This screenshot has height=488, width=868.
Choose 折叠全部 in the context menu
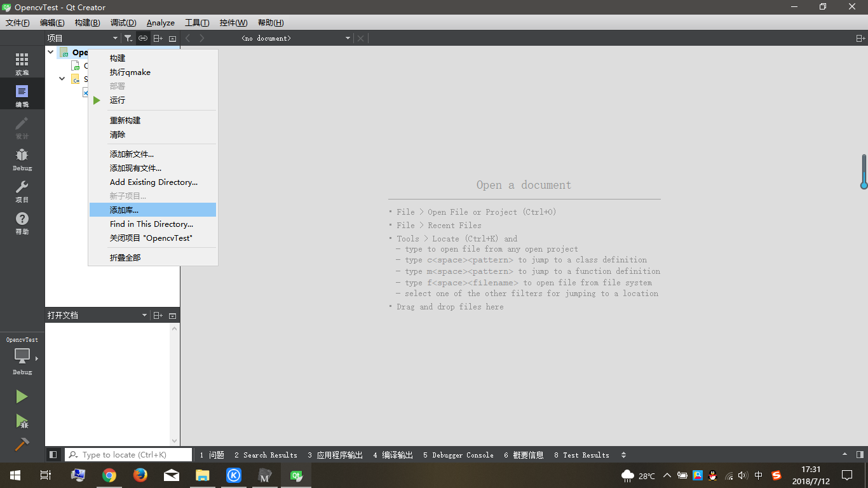(x=153, y=257)
